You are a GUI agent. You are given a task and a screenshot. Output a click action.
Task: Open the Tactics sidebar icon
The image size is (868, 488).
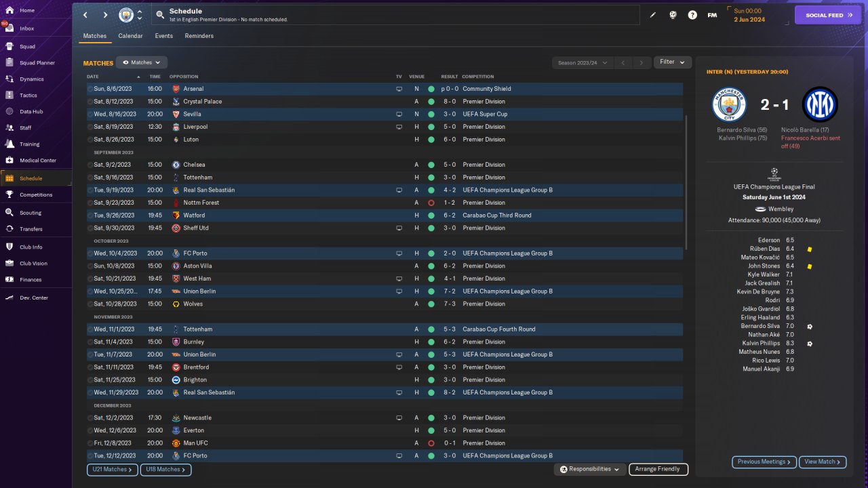coord(9,95)
